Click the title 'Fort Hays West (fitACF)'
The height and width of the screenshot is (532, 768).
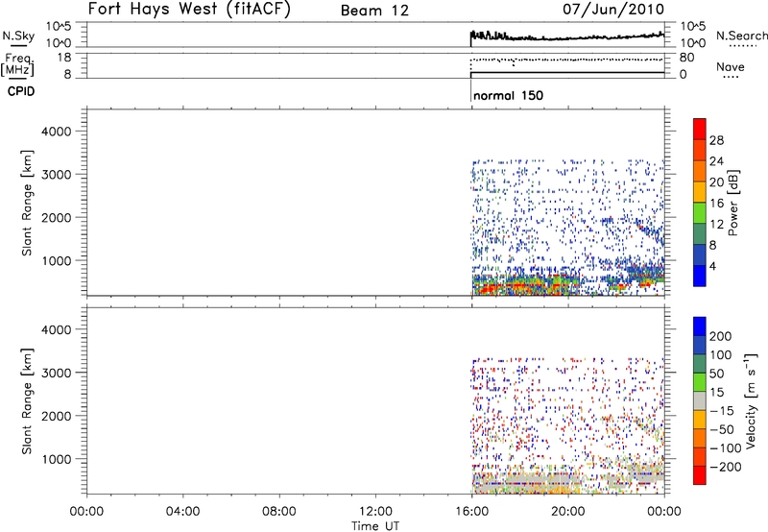coord(189,9)
